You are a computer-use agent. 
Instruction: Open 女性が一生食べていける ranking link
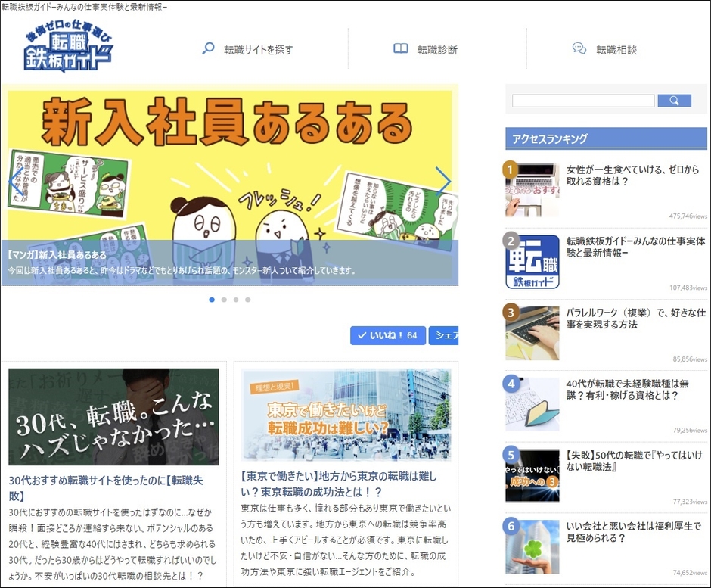coord(632,175)
